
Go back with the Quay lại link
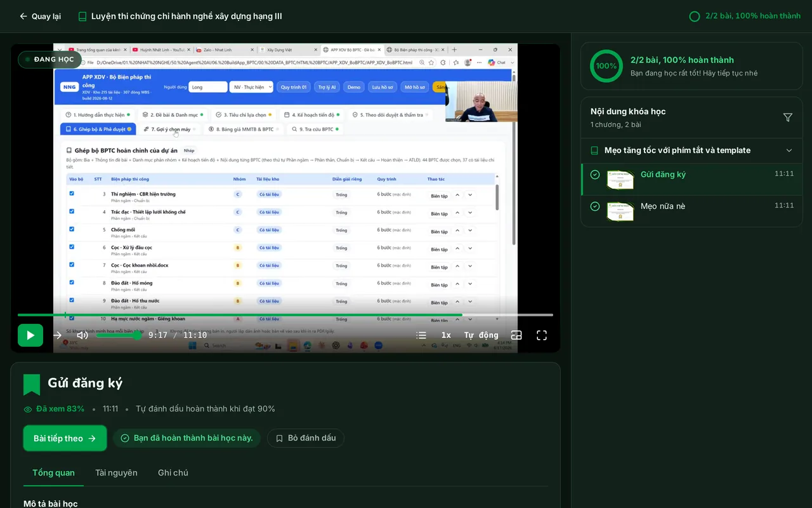tap(40, 17)
